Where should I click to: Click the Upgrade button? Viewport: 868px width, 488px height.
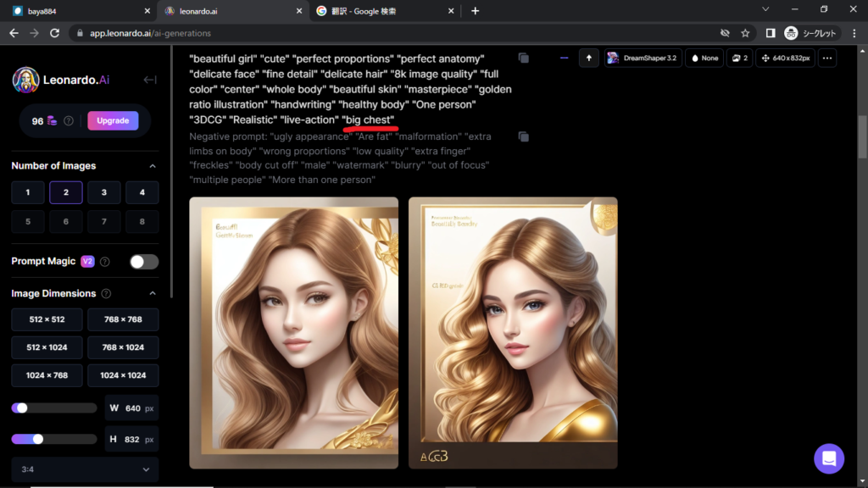113,120
